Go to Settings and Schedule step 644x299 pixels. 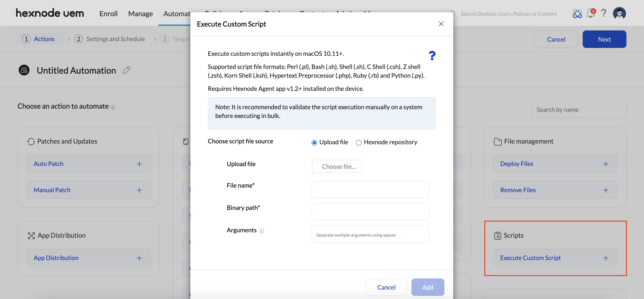115,39
